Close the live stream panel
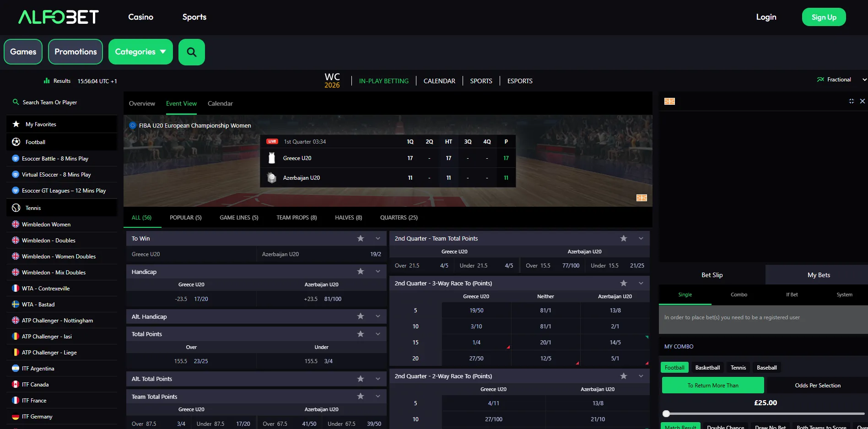The width and height of the screenshot is (868, 429). [x=863, y=101]
